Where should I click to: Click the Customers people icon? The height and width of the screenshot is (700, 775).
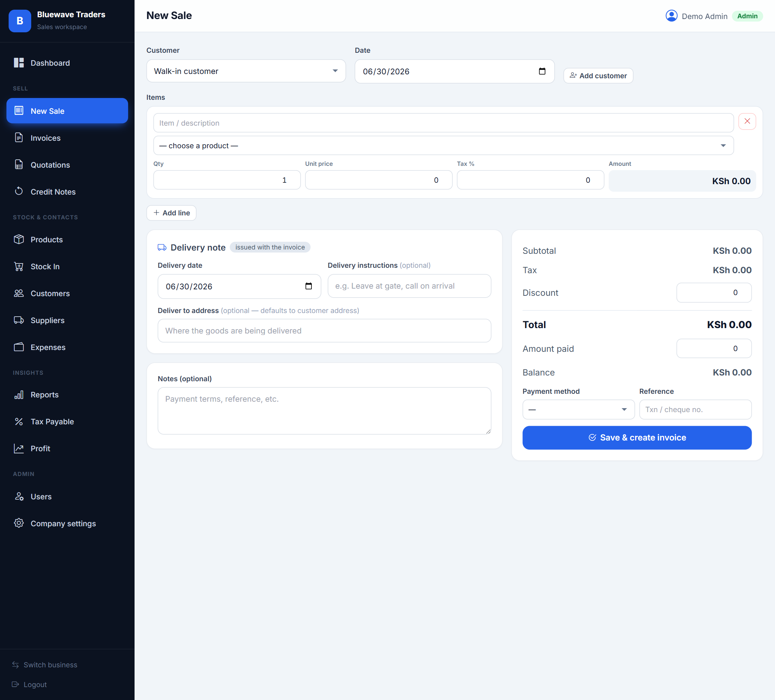tap(19, 293)
